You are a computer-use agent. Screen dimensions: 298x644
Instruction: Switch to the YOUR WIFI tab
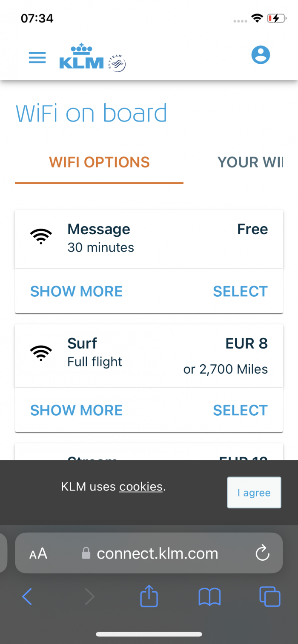click(250, 162)
